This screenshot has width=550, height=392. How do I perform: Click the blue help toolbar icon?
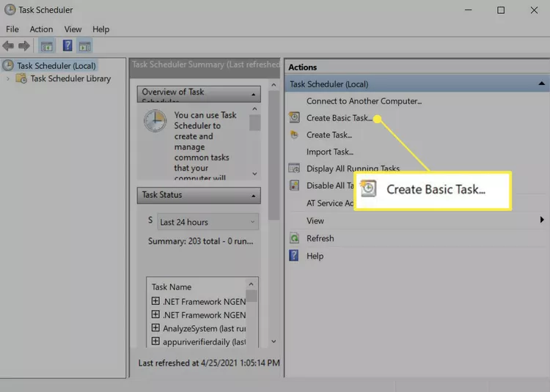coord(67,46)
